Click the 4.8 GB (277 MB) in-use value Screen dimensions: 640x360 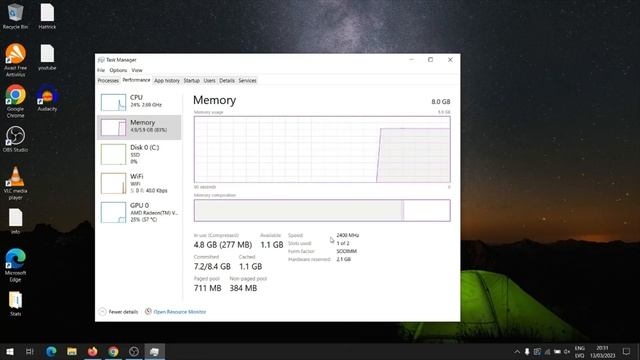(x=223, y=244)
